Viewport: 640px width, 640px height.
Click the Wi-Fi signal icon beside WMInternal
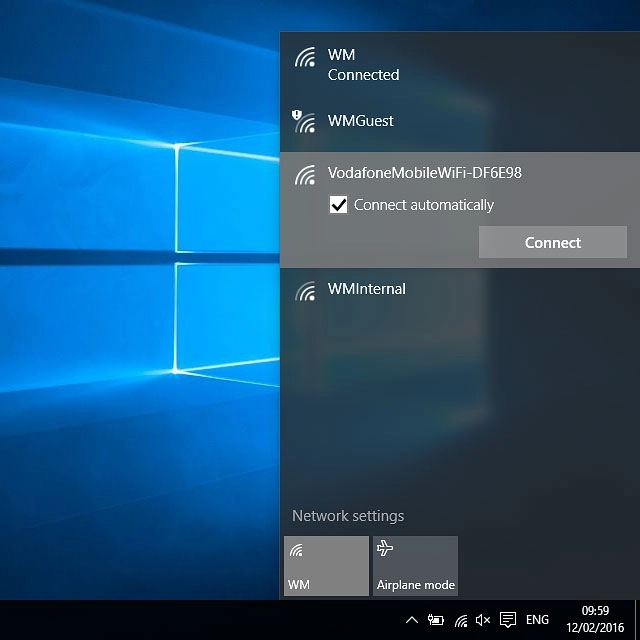pyautogui.click(x=305, y=290)
